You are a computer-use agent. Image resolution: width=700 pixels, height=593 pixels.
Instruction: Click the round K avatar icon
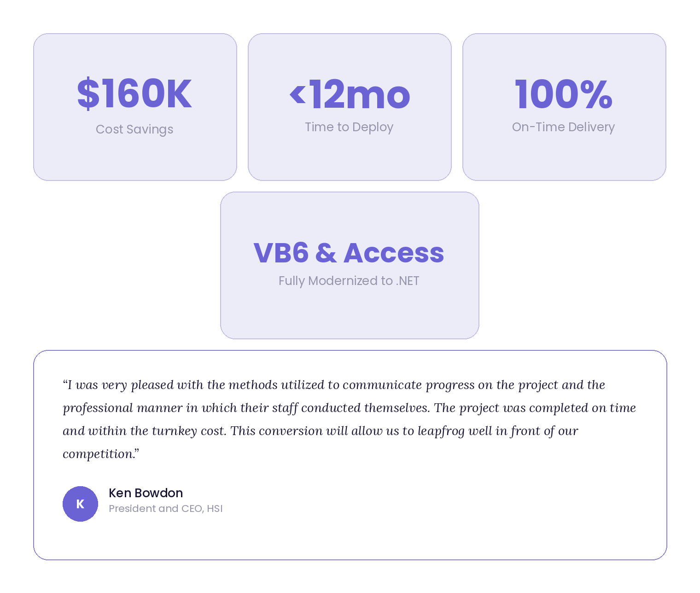(x=80, y=504)
